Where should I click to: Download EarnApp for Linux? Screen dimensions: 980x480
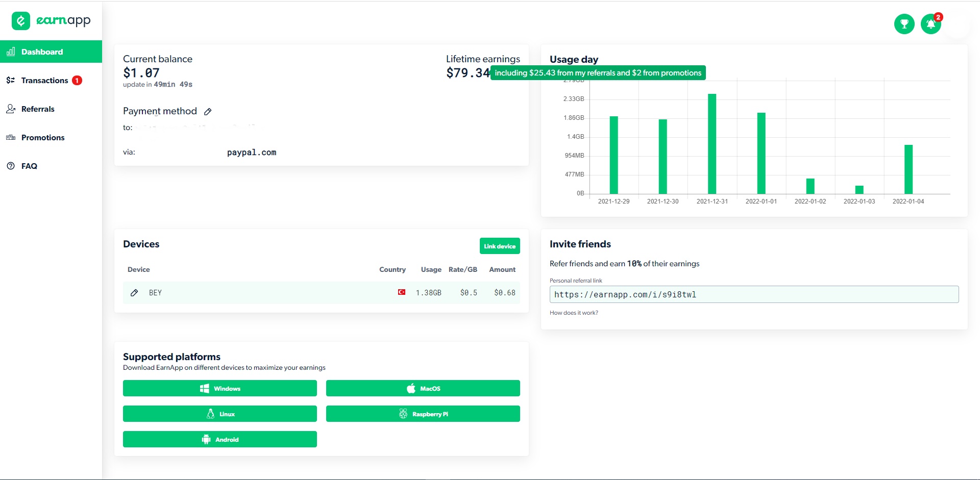pos(220,414)
